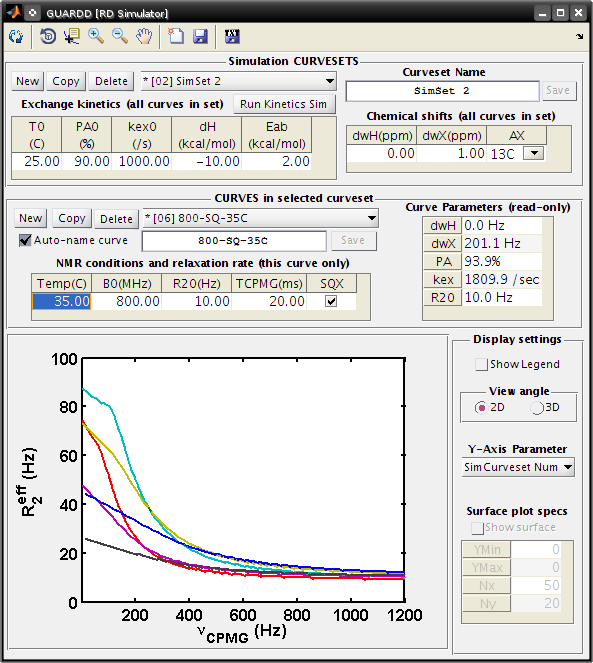This screenshot has height=663, width=593.
Task: Enable the Show Legend checkbox
Action: point(481,364)
